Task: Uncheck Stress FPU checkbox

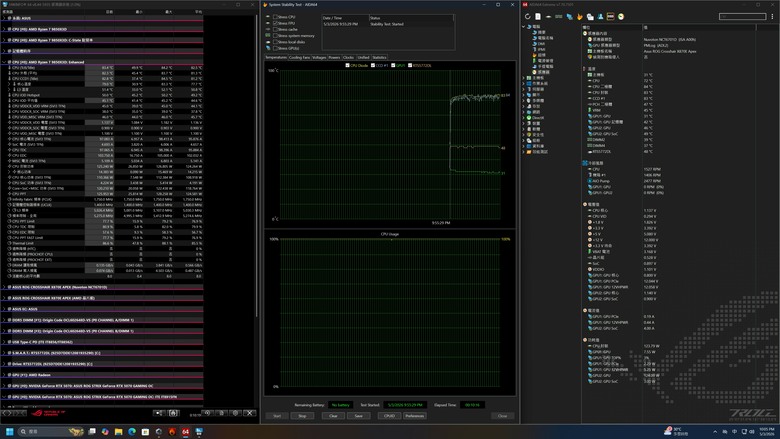Action: click(275, 23)
